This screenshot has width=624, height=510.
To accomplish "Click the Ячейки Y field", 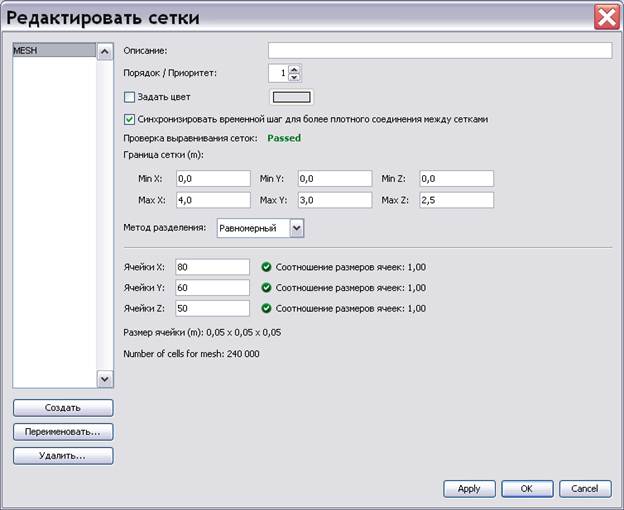I will (x=213, y=288).
